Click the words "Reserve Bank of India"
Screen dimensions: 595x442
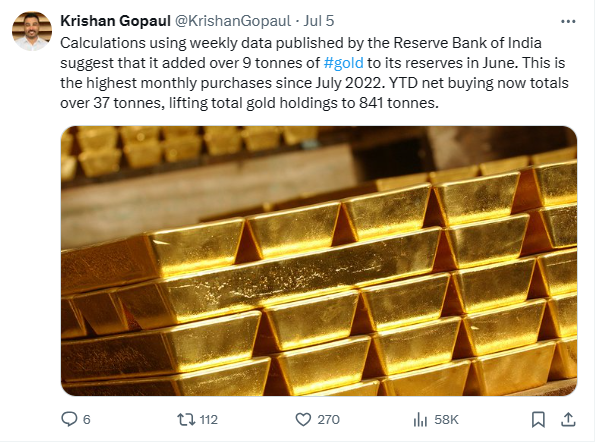click(x=467, y=43)
